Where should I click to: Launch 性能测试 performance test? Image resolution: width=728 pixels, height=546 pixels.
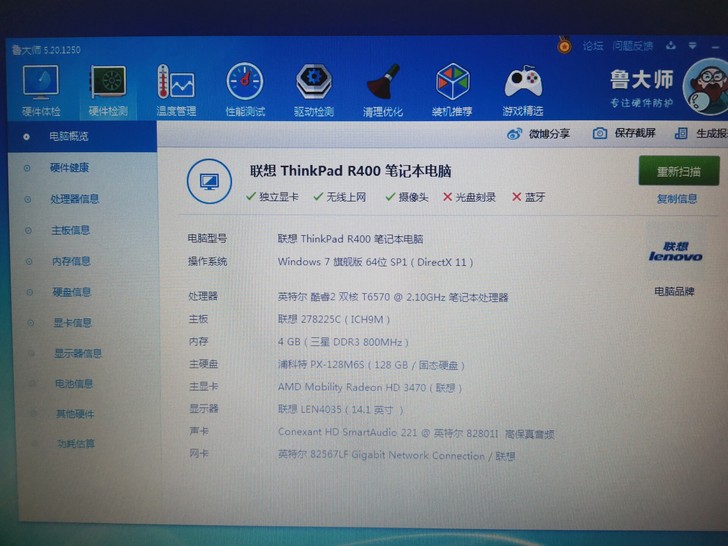(245, 90)
